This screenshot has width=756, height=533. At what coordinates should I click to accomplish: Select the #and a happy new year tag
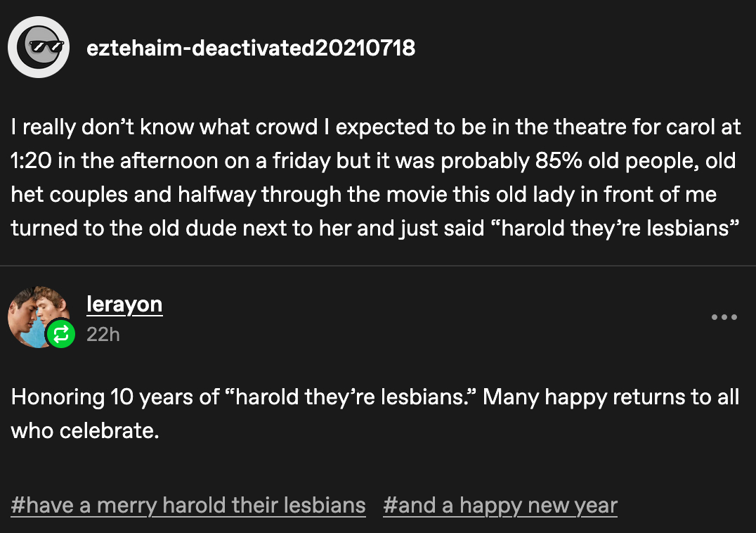tap(500, 505)
